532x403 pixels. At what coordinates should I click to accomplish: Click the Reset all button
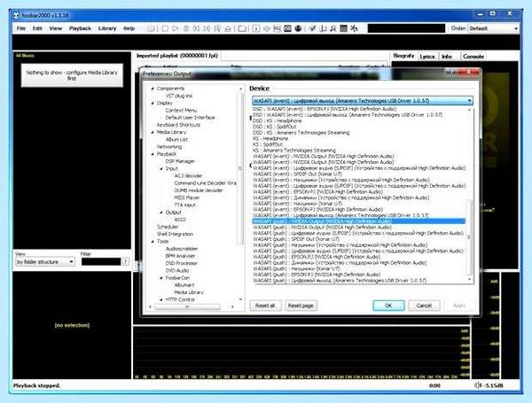pos(265,306)
